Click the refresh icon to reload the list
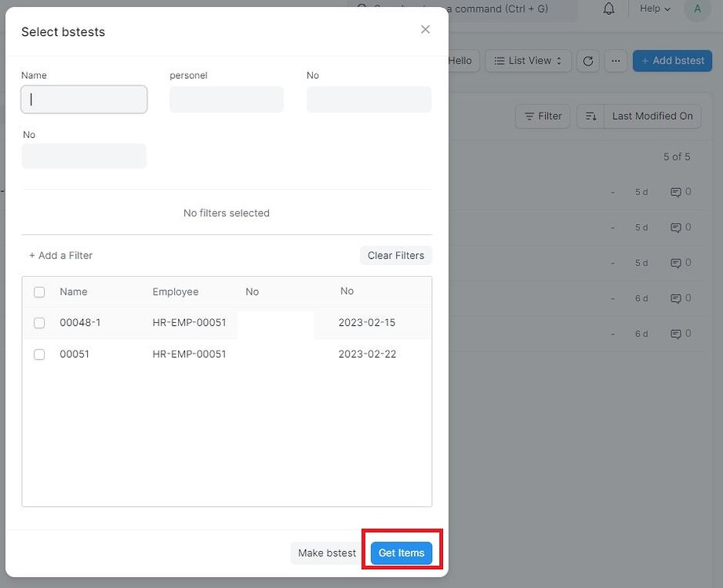This screenshot has width=723, height=588. click(588, 60)
